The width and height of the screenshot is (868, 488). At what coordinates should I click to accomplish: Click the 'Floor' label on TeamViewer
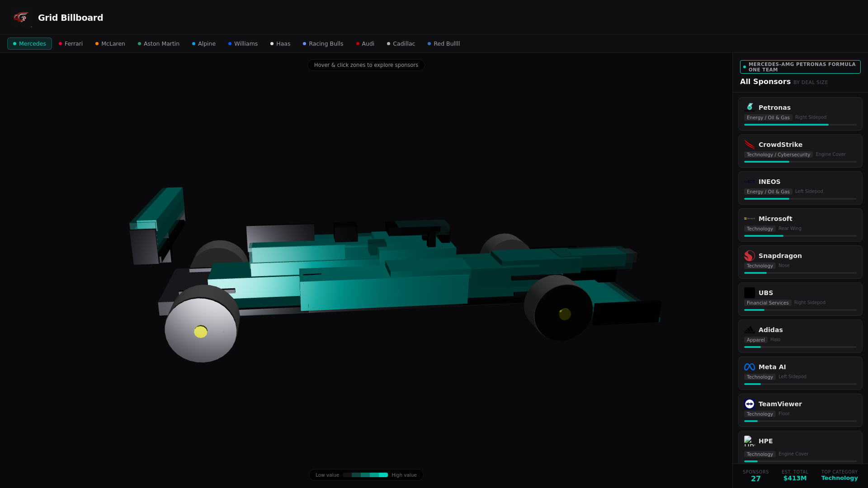(784, 414)
